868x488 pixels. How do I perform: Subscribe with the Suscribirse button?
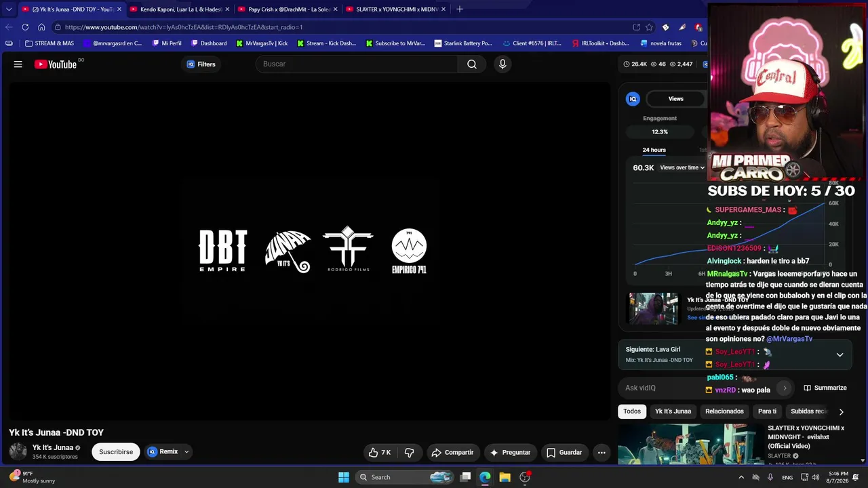pos(116,452)
